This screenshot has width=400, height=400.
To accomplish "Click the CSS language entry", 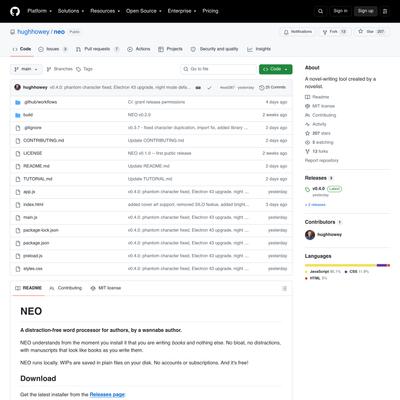I will point(357,272).
